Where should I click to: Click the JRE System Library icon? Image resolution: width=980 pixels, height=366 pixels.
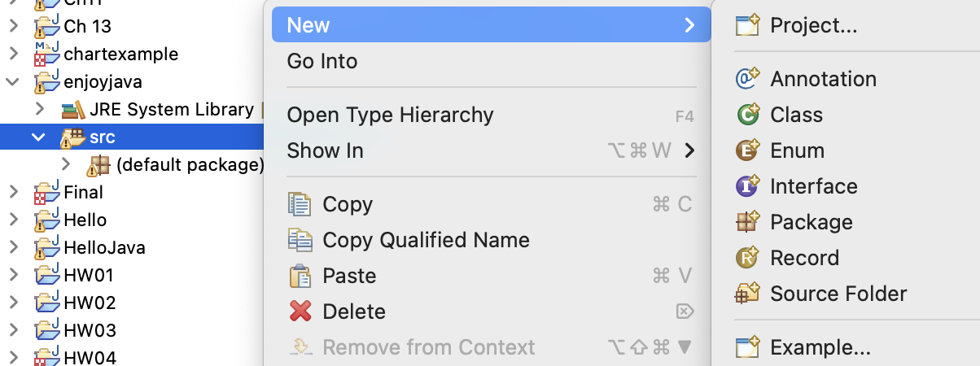[73, 110]
